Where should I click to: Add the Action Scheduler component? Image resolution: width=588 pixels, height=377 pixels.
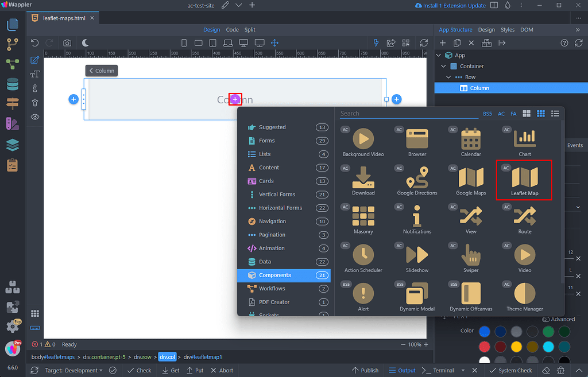(363, 256)
